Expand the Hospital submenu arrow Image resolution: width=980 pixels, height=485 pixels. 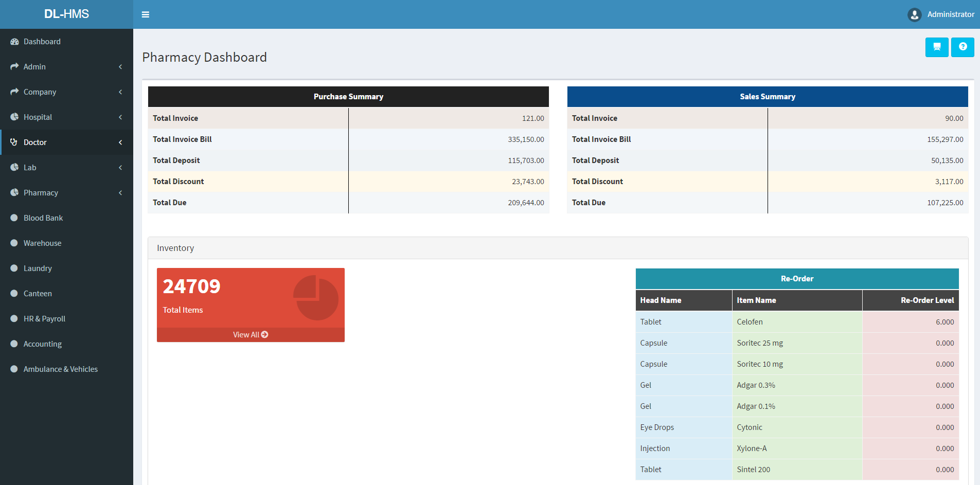(120, 117)
